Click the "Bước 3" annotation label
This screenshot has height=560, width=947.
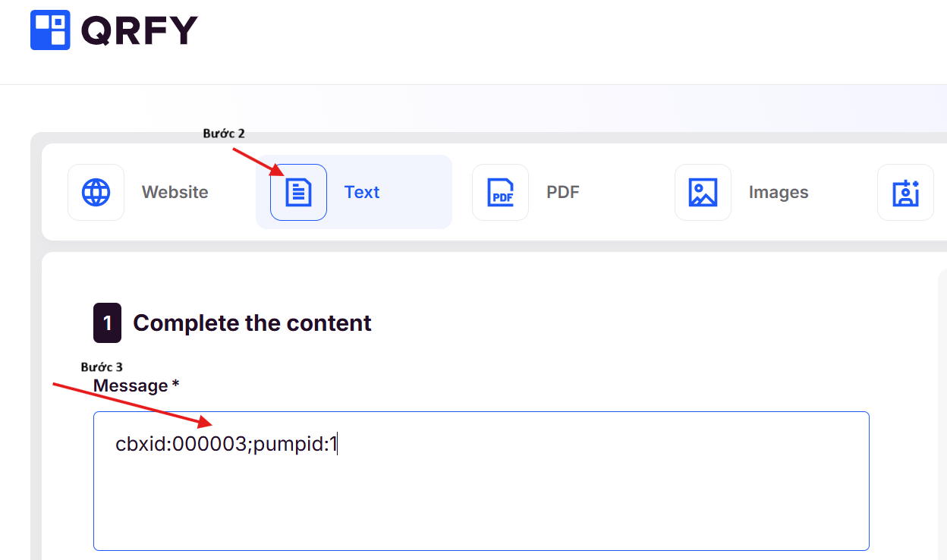tap(102, 367)
